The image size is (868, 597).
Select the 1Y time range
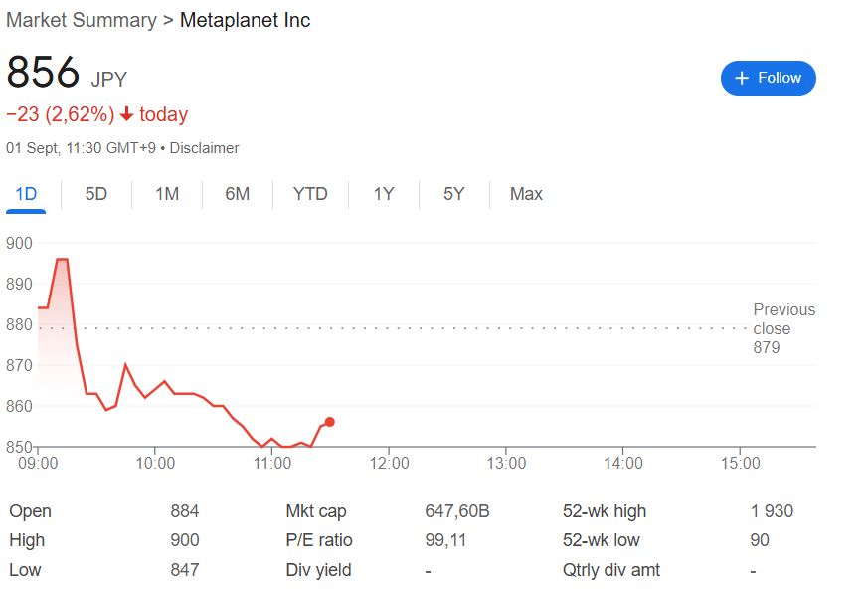(384, 194)
